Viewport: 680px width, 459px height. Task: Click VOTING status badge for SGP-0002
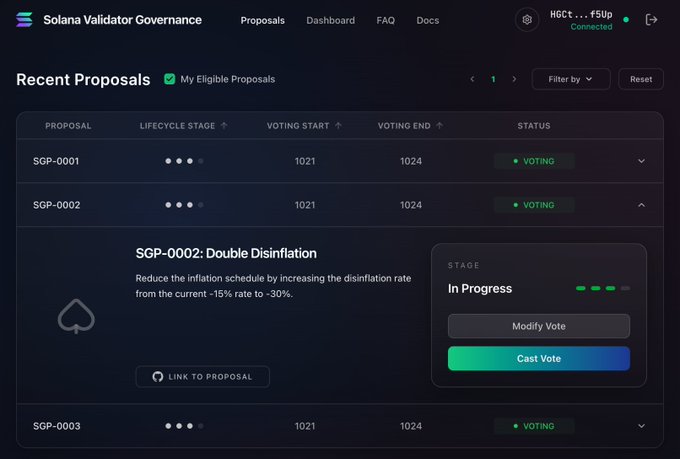tap(534, 205)
